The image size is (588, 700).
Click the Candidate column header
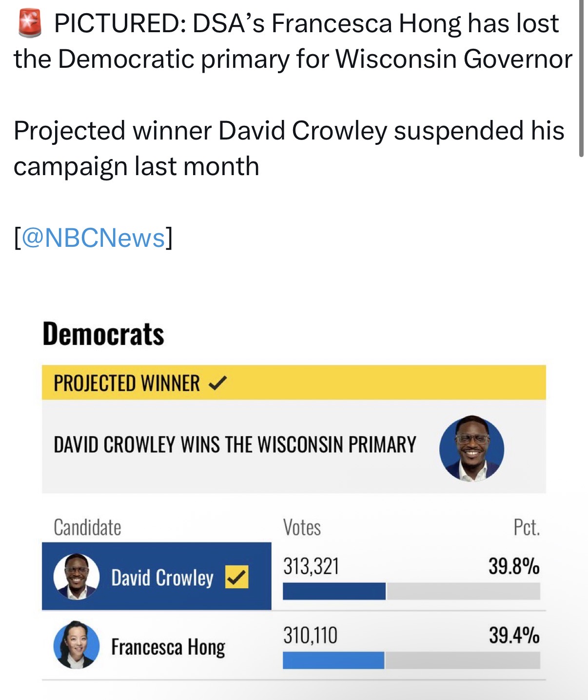pyautogui.click(x=87, y=527)
